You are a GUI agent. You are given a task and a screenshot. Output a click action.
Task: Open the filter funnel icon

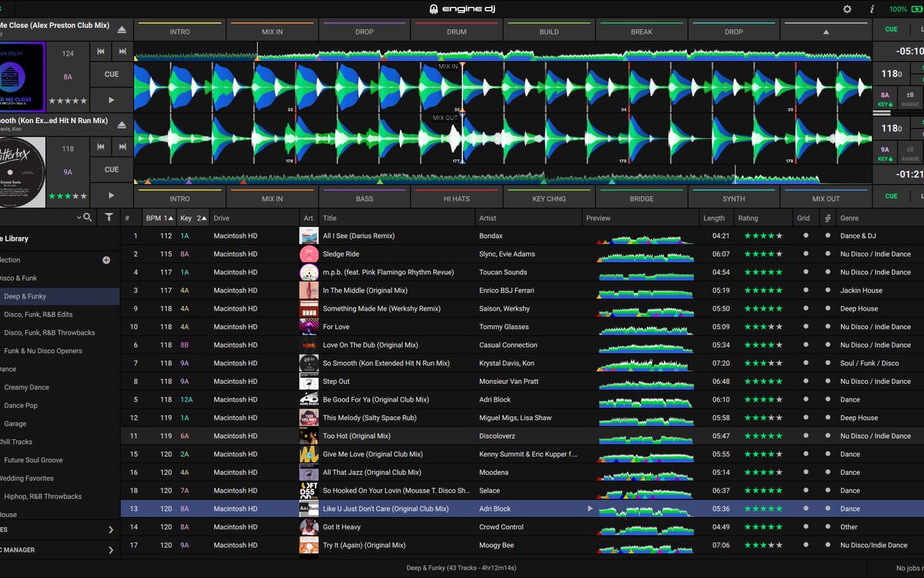coord(109,218)
